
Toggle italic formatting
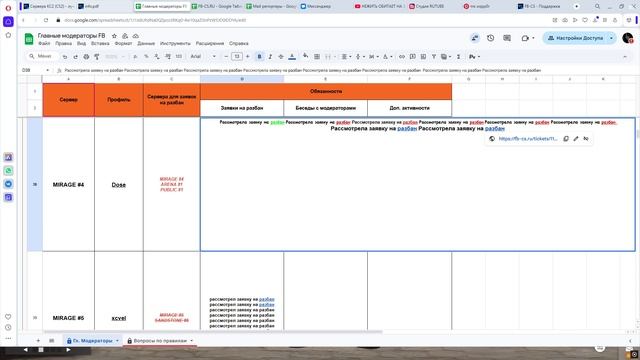pyautogui.click(x=270, y=57)
